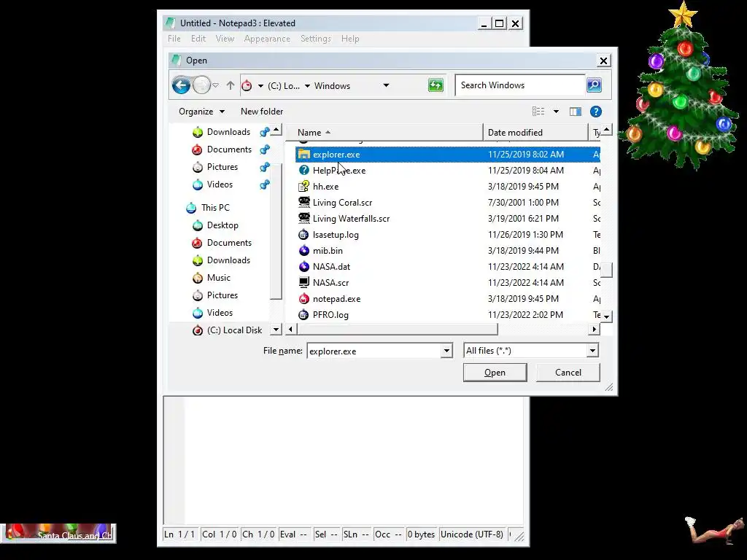
Task: Click New folder
Action: click(x=262, y=112)
